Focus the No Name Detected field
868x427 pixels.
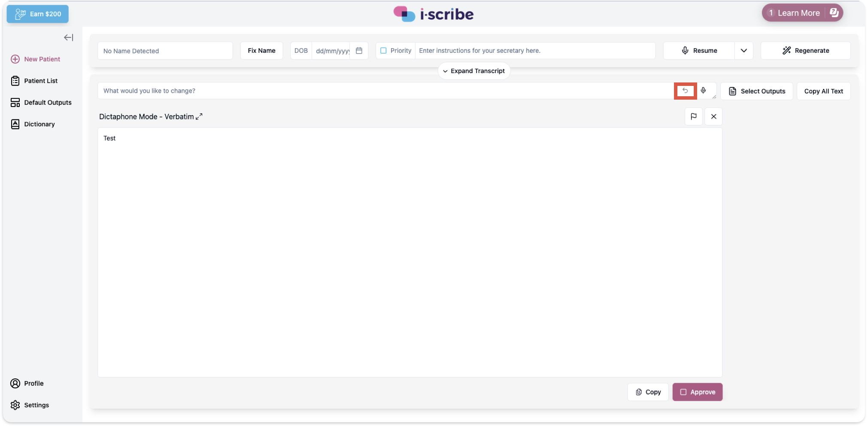165,51
